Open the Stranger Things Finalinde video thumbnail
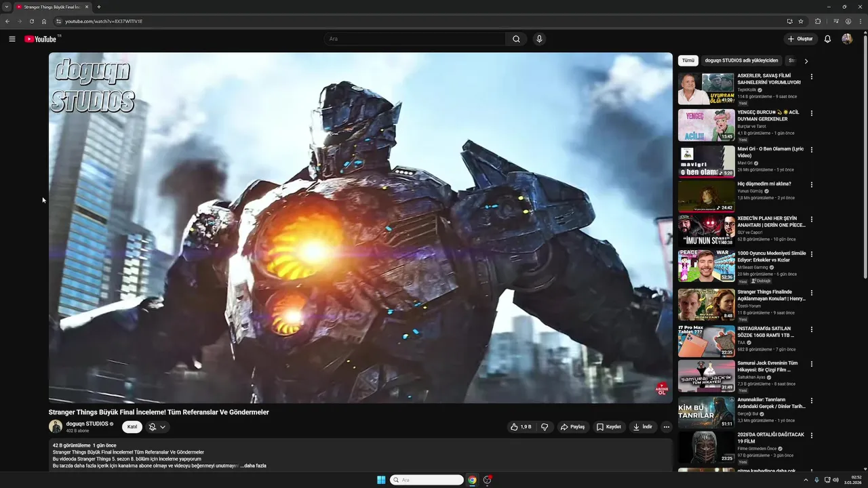This screenshot has height=488, width=868. [706, 304]
